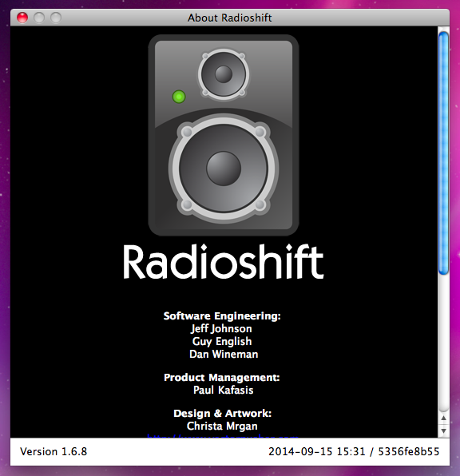The height and width of the screenshot is (476, 460).
Task: Click the Radioshift logo text
Action: tap(224, 262)
